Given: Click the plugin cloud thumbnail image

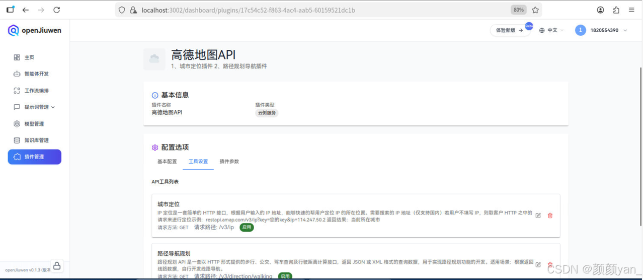Looking at the screenshot, I should 154,59.
